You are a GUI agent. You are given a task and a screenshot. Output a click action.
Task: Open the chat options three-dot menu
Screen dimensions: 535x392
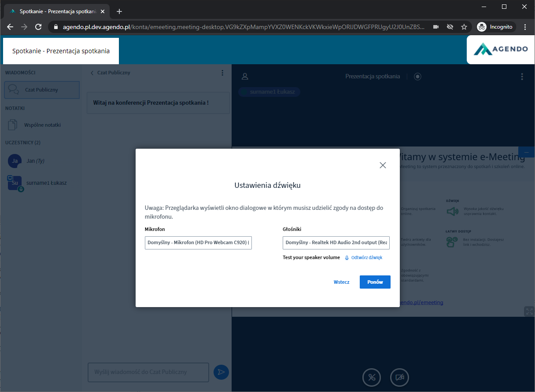tap(222, 73)
